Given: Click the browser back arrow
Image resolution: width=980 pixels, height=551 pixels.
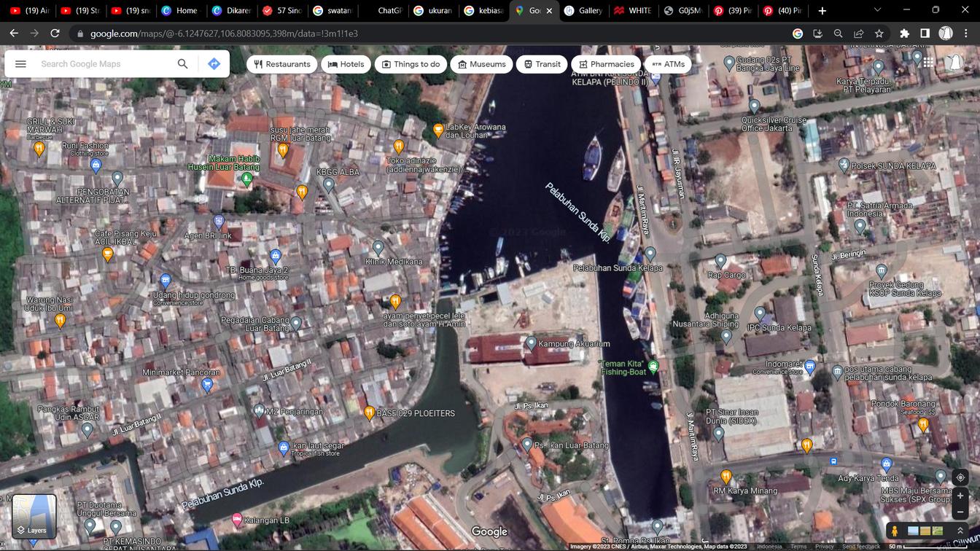Looking at the screenshot, I should coord(14,34).
